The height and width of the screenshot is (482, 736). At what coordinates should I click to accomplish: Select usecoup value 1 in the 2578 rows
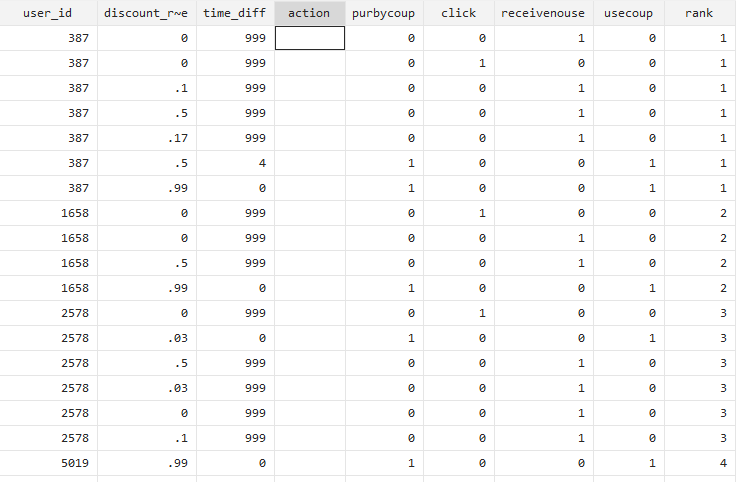(629, 338)
